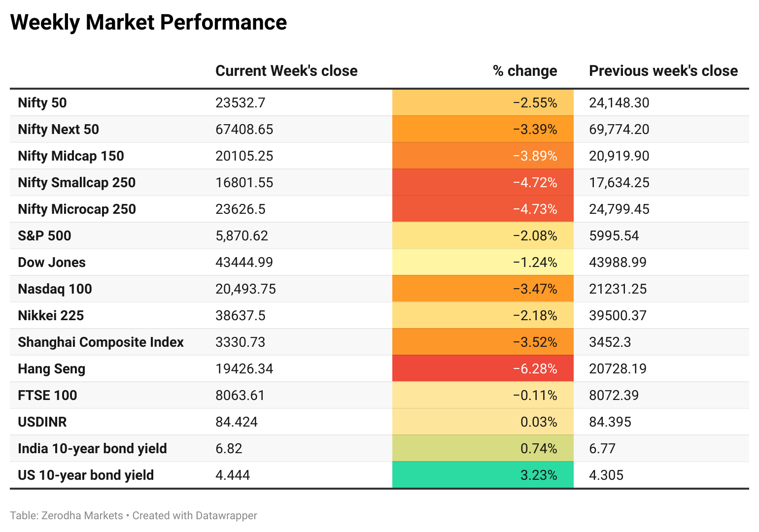Click the 'Table: Zerodha Markets' source text

(x=67, y=516)
